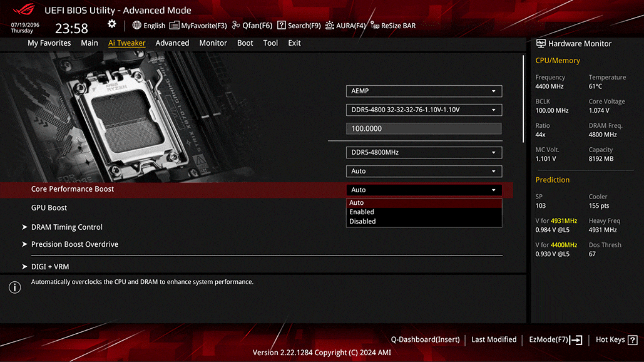
Task: Switch to Exit tab
Action: pyautogui.click(x=295, y=43)
